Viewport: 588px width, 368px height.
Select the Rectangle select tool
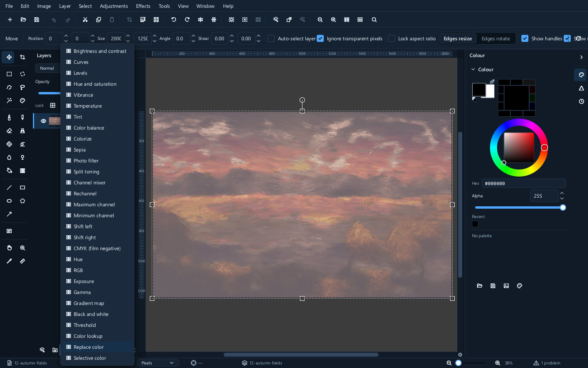tap(9, 74)
